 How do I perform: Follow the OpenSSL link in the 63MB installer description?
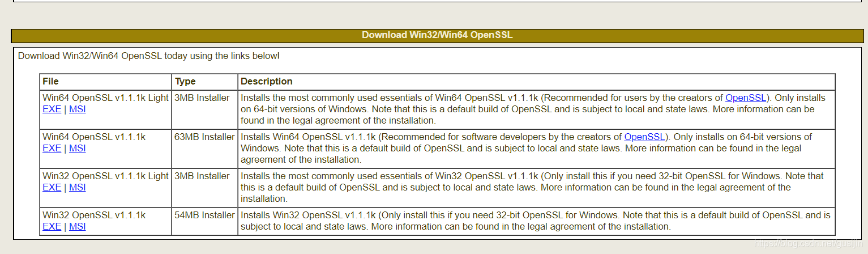coord(644,137)
